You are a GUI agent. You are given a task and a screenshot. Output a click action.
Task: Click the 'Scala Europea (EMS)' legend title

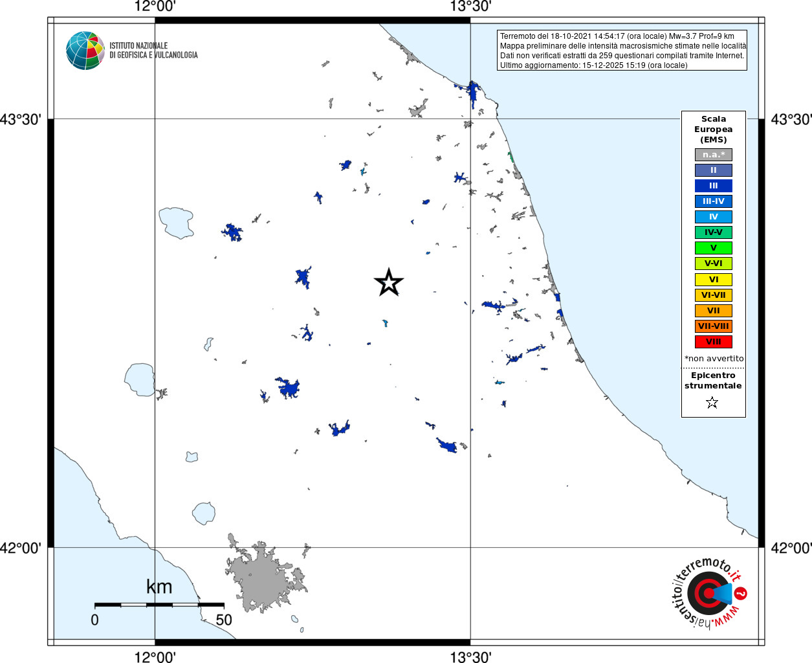pyautogui.click(x=714, y=129)
